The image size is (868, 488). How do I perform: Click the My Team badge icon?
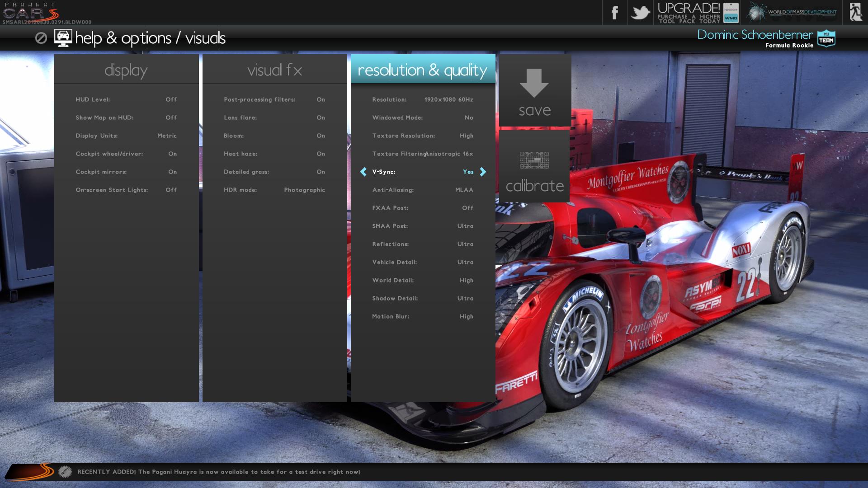826,39
